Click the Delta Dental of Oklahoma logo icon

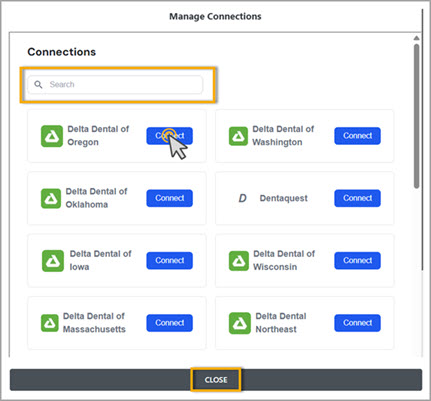pyautogui.click(x=51, y=198)
